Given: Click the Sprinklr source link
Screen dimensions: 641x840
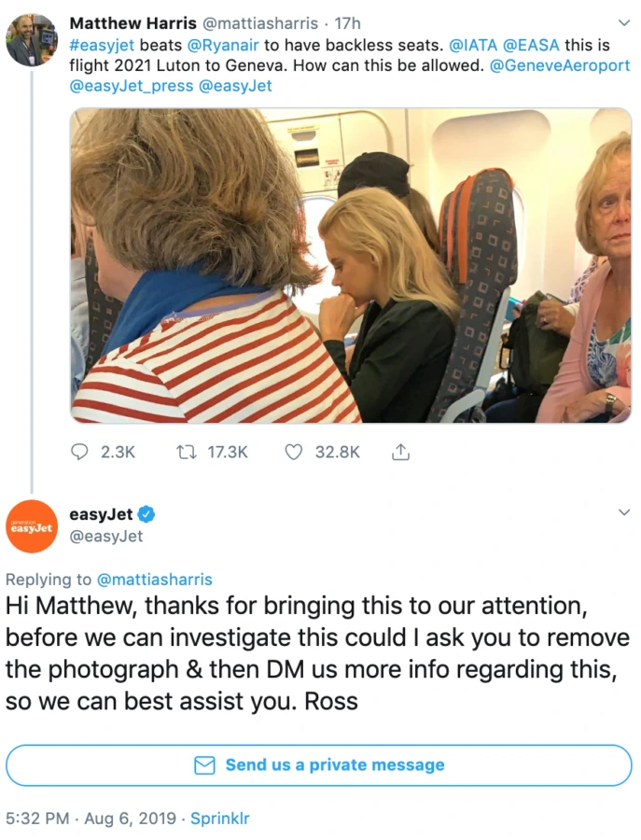Looking at the screenshot, I should 220,818.
